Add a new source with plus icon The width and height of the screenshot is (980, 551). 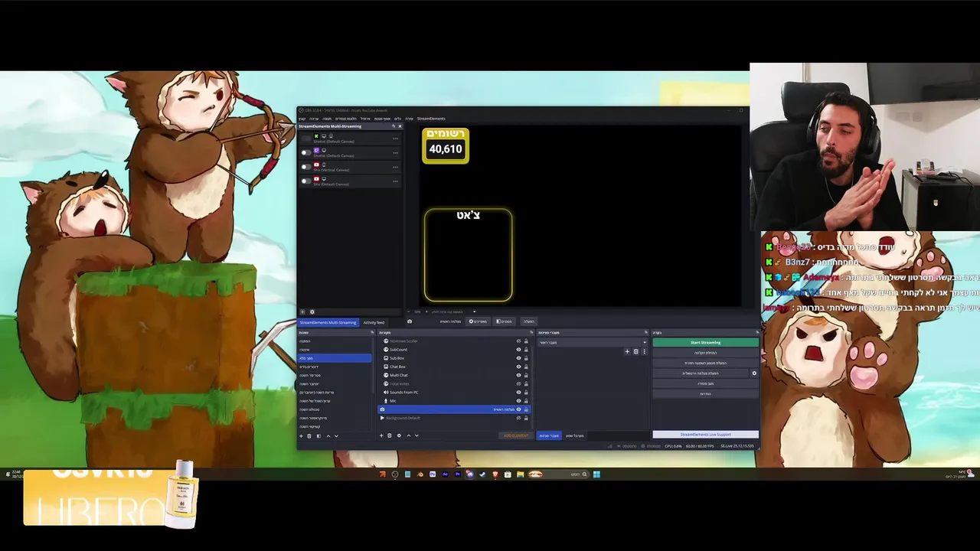click(381, 435)
